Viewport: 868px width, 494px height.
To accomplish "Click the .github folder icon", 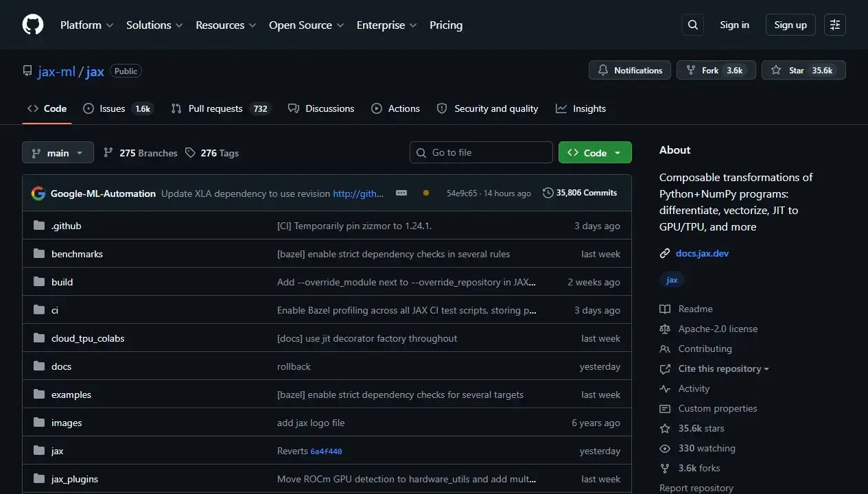I will click(x=38, y=226).
